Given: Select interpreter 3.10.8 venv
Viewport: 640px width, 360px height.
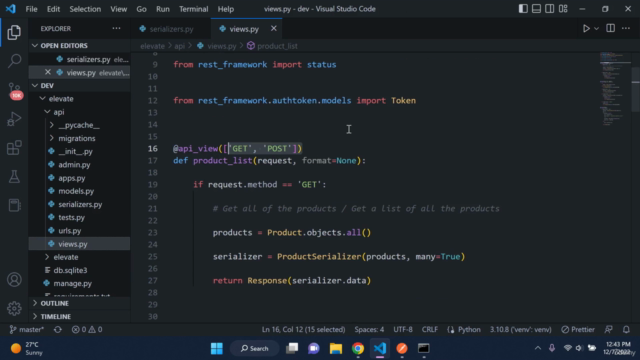Looking at the screenshot, I should pyautogui.click(x=520, y=329).
